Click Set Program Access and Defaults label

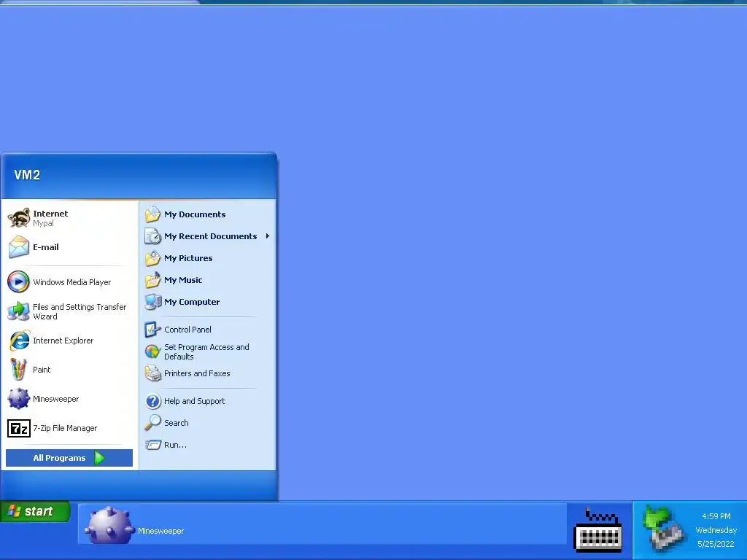206,352
